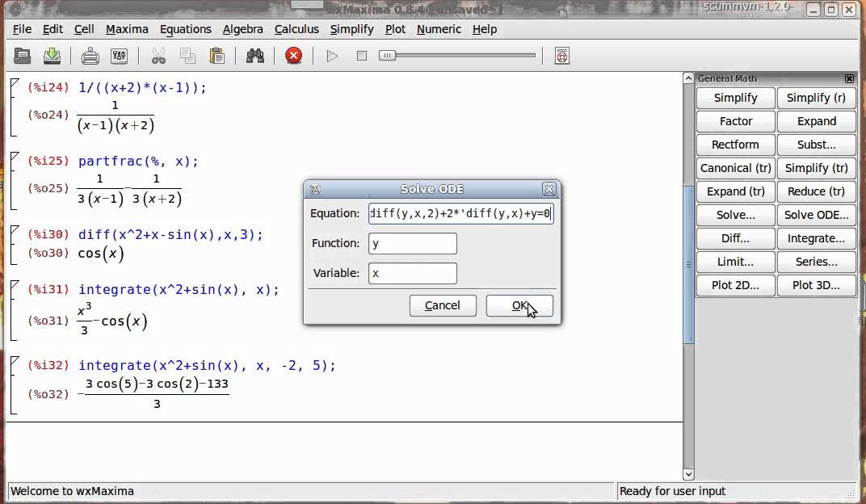The image size is (866, 504).
Task: Select input cell partfrac(%, x);
Action: click(138, 162)
